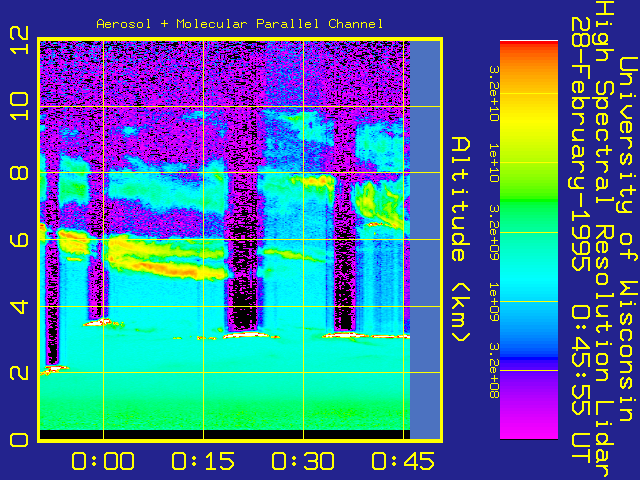The image size is (640, 480).
Task: Click the 3.2e+09 colorbar label
Action: tap(494, 232)
